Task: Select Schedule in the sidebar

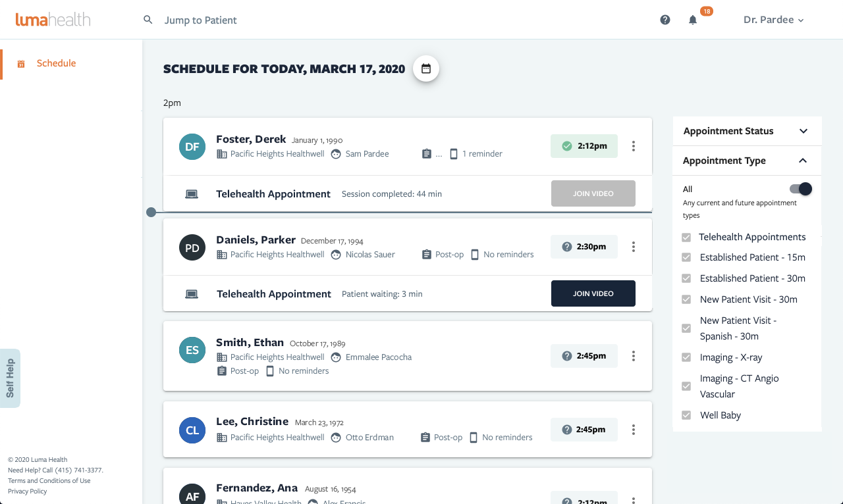Action: click(56, 64)
